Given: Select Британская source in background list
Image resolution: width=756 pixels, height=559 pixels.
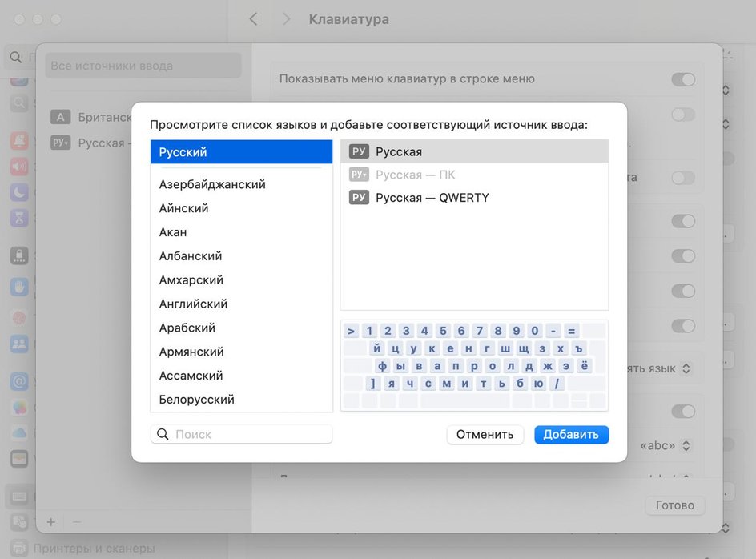Looking at the screenshot, I should (91, 117).
